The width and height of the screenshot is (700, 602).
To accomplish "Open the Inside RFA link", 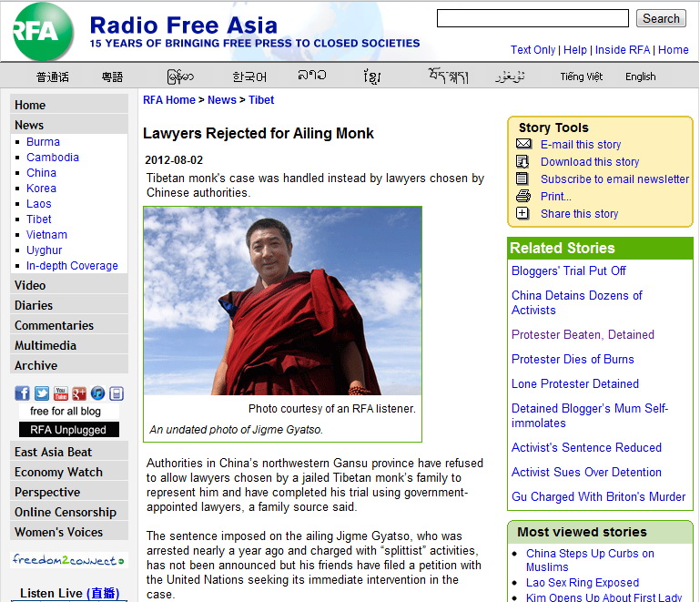I will click(x=623, y=49).
